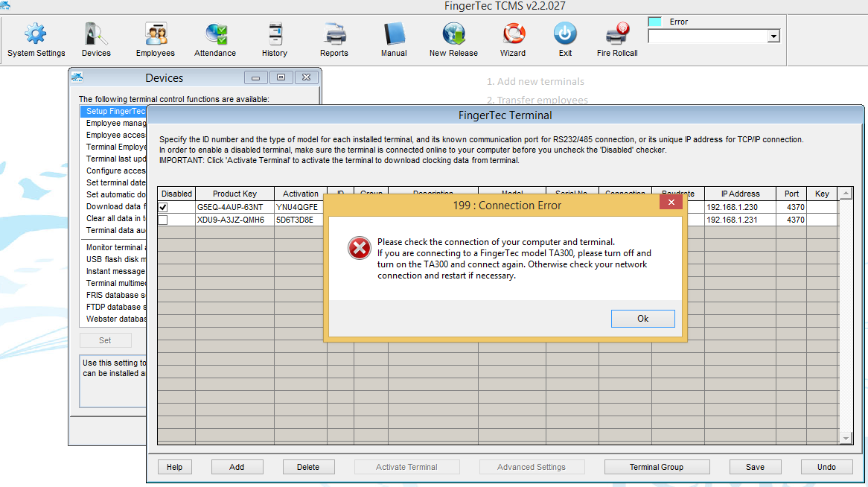The height and width of the screenshot is (487, 868).
Task: Open the Attendance sheet icon
Action: (x=215, y=40)
